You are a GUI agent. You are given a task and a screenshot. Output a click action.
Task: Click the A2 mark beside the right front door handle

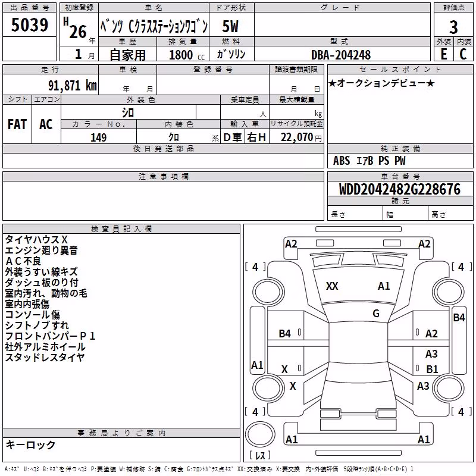[431, 334]
